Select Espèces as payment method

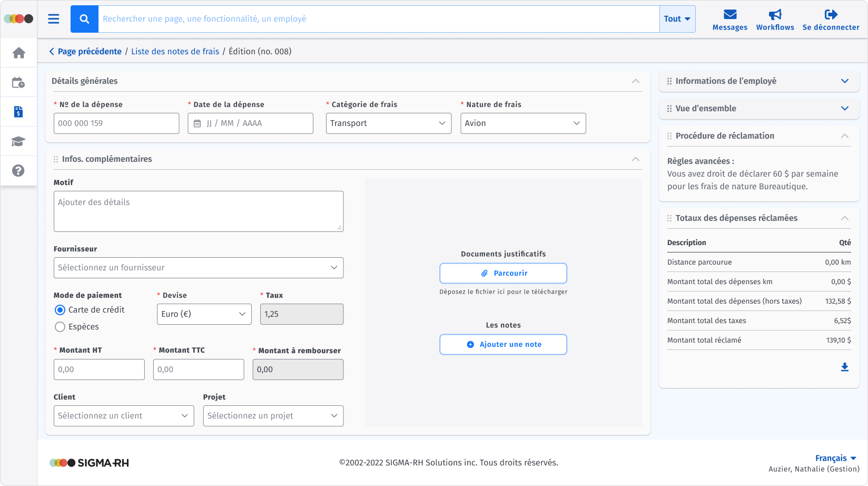[x=60, y=327]
